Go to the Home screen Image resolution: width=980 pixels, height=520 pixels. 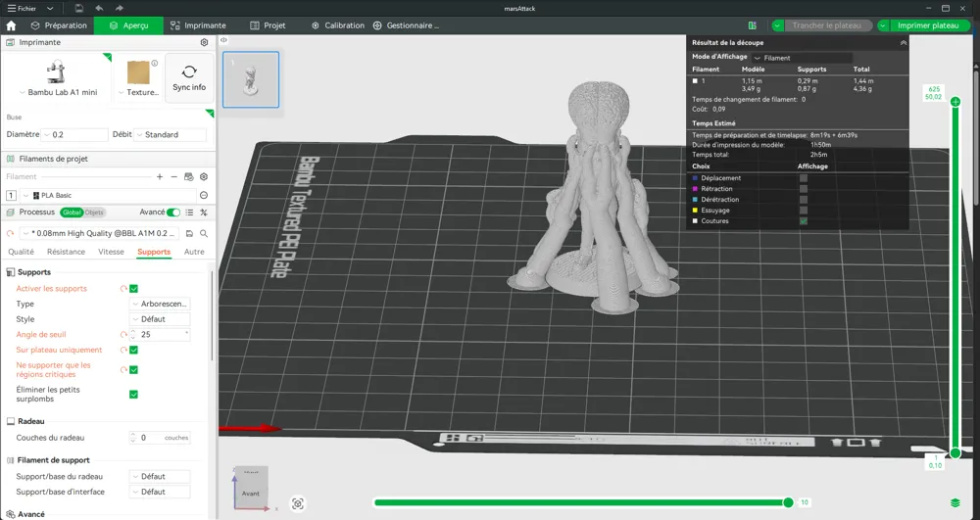pos(11,25)
